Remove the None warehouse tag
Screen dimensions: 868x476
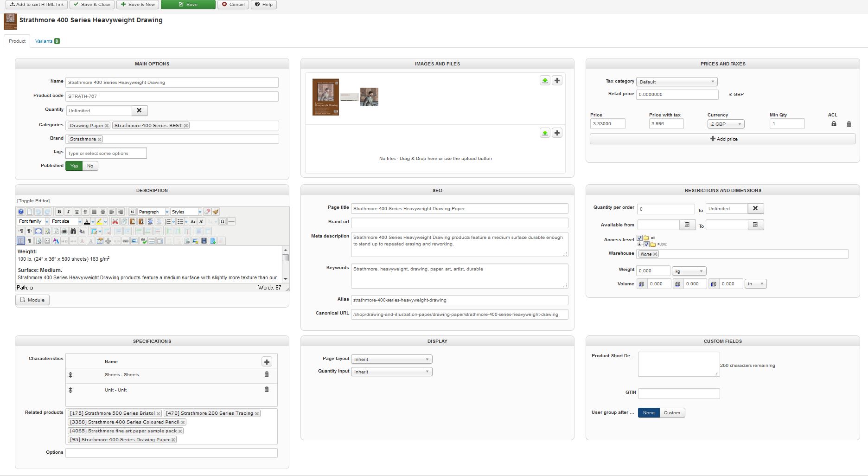655,254
